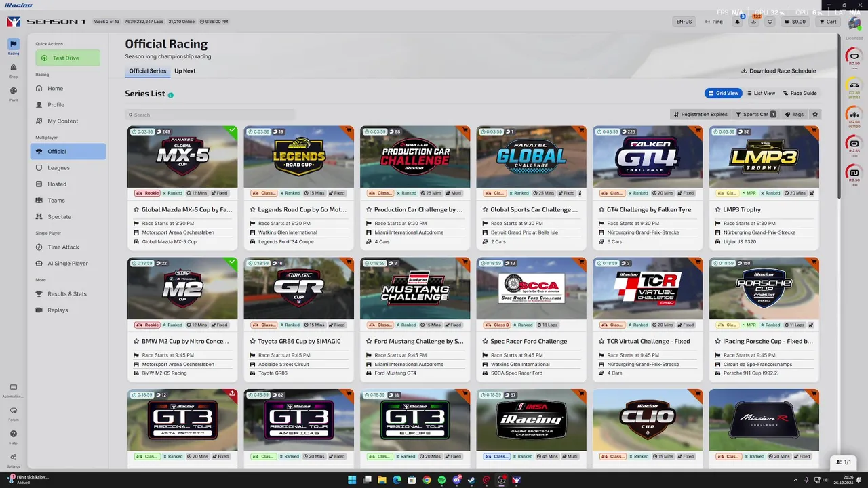Open Results & Stats in sidebar
Viewport: 868px width, 488px height.
coord(68,294)
